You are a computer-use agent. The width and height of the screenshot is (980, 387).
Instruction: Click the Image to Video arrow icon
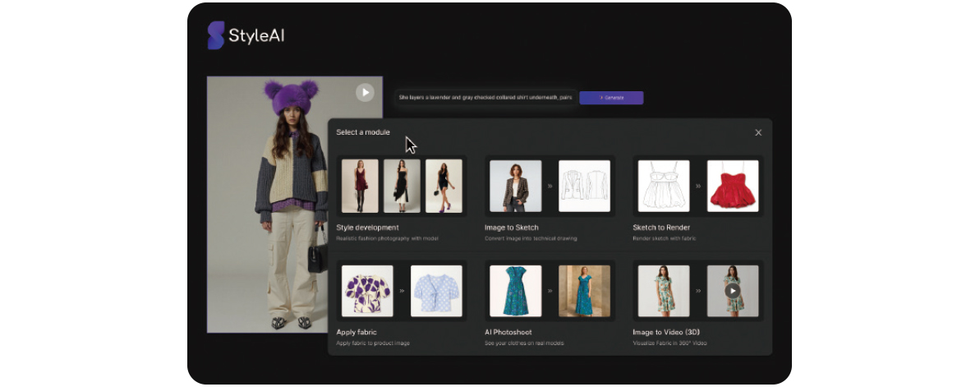click(698, 291)
